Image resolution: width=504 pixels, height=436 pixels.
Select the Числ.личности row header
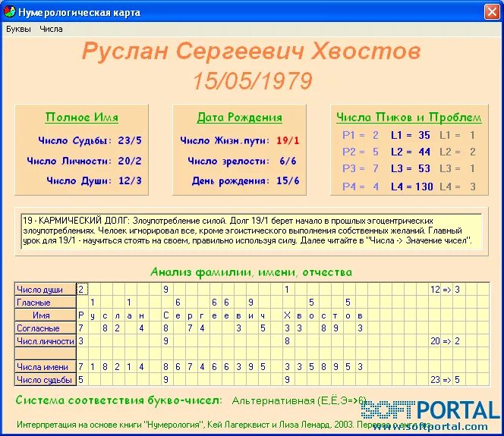[45, 340]
